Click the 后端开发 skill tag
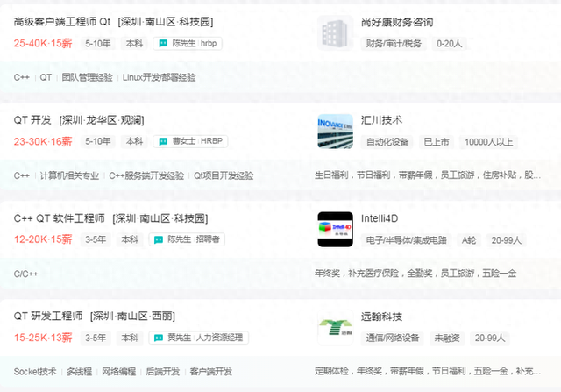The height and width of the screenshot is (392, 561). tap(163, 372)
